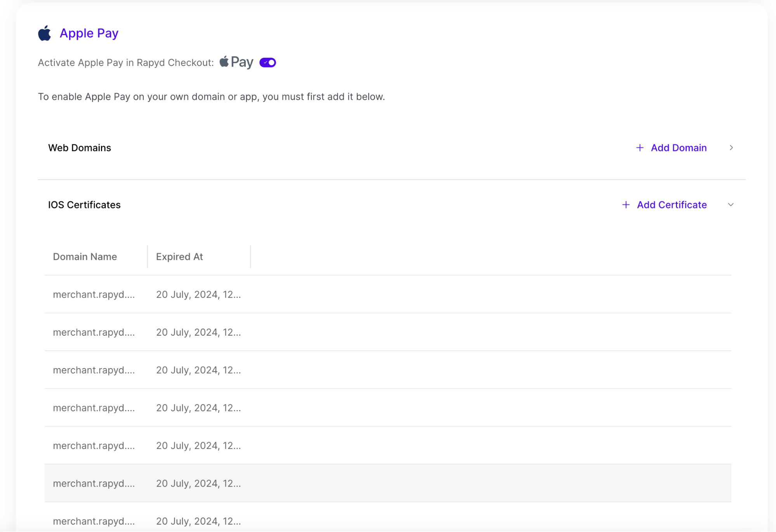Click the Add Domain link
The image size is (776, 532).
(679, 148)
